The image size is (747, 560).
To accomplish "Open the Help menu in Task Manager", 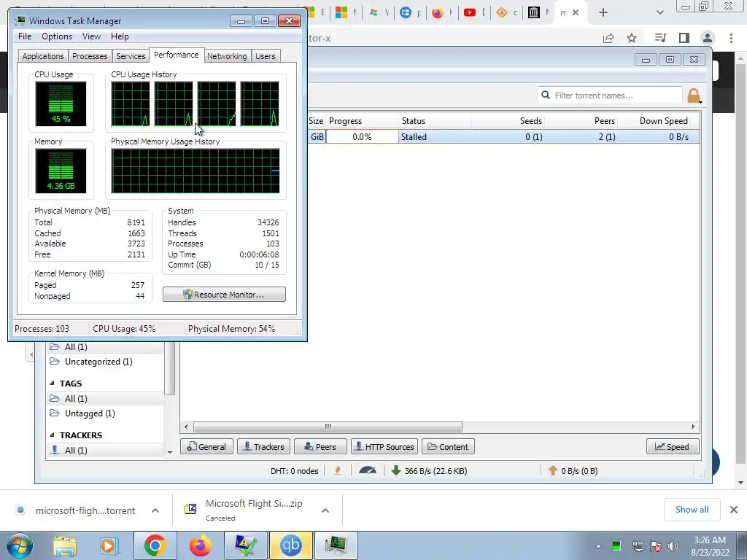I will click(120, 36).
